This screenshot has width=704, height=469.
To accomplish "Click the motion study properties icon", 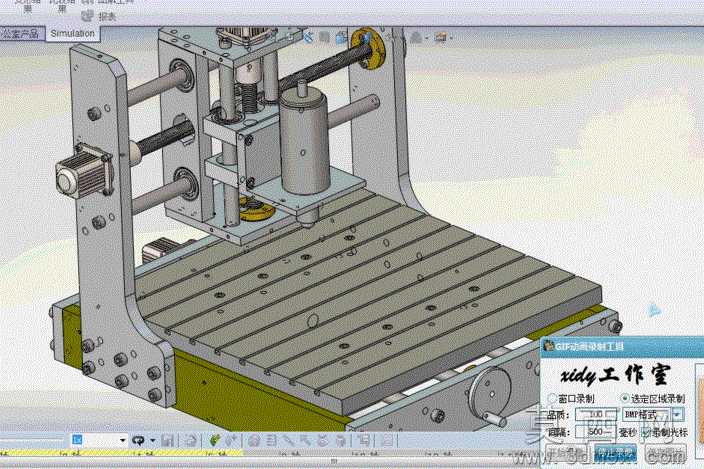I will 388,440.
